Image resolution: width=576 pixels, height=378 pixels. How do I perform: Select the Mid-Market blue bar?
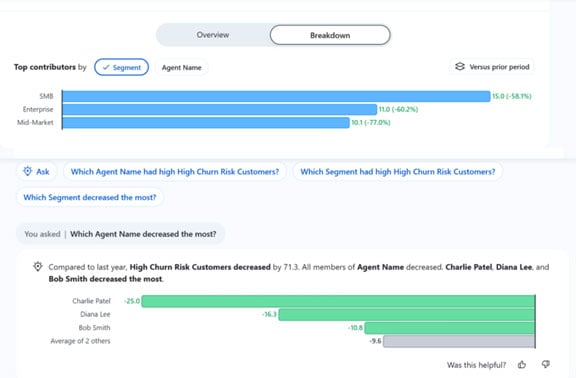[206, 123]
